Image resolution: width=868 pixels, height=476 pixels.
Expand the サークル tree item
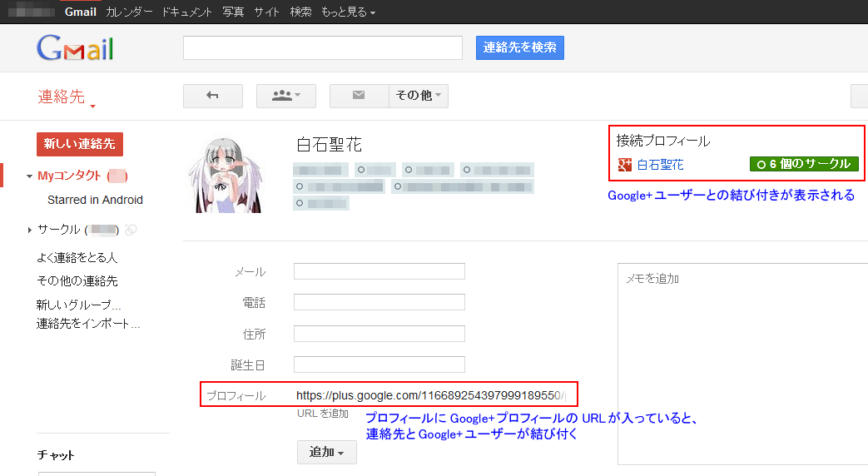[x=30, y=230]
